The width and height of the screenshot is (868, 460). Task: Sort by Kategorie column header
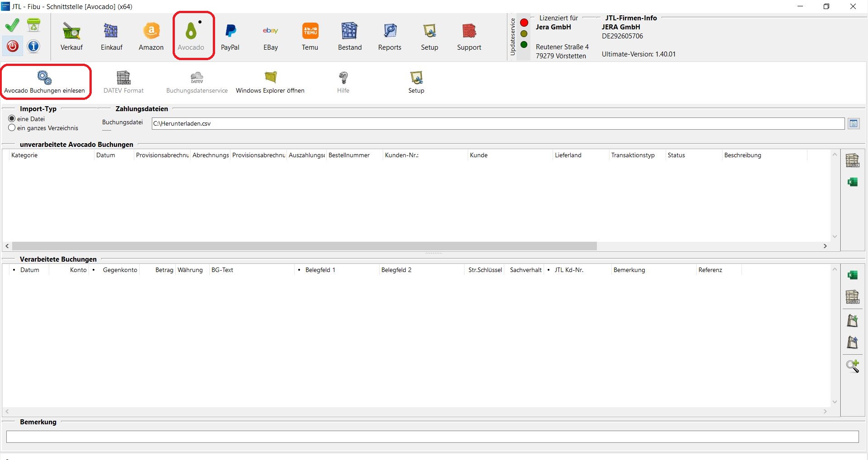(25, 155)
